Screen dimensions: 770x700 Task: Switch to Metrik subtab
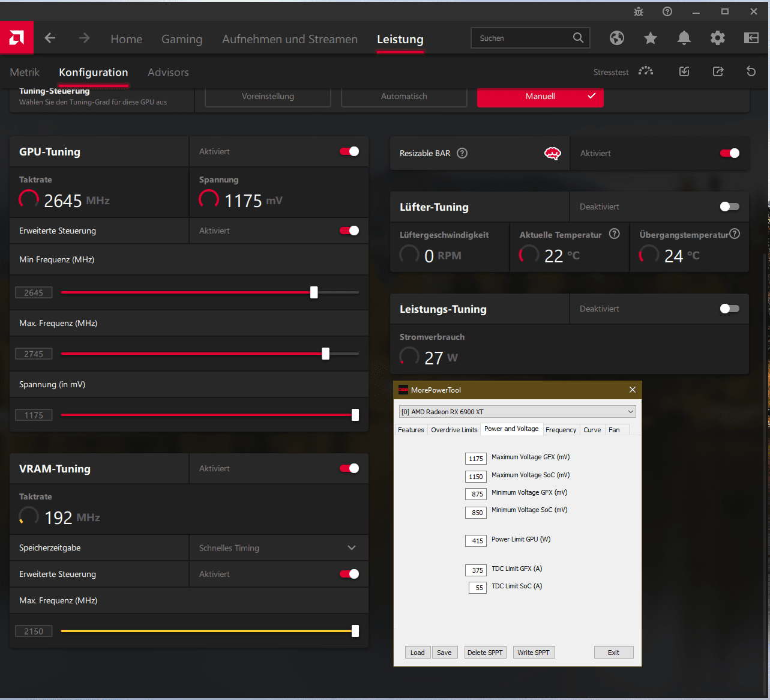click(25, 72)
